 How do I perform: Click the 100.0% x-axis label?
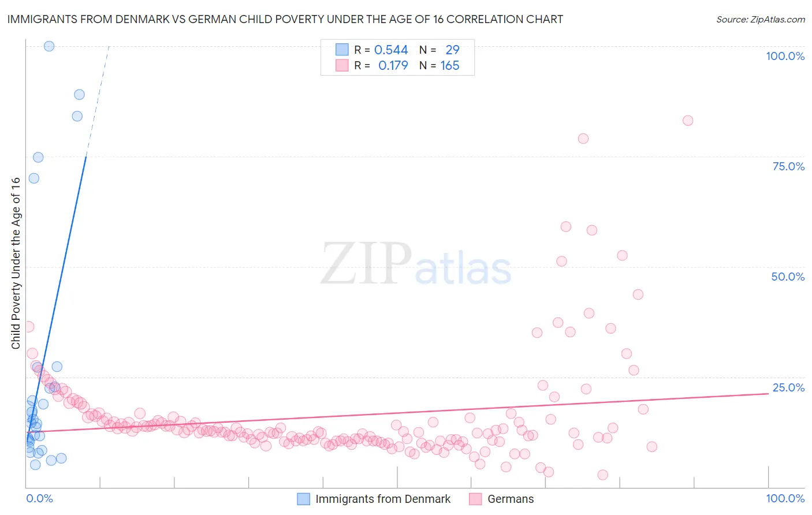(785, 498)
